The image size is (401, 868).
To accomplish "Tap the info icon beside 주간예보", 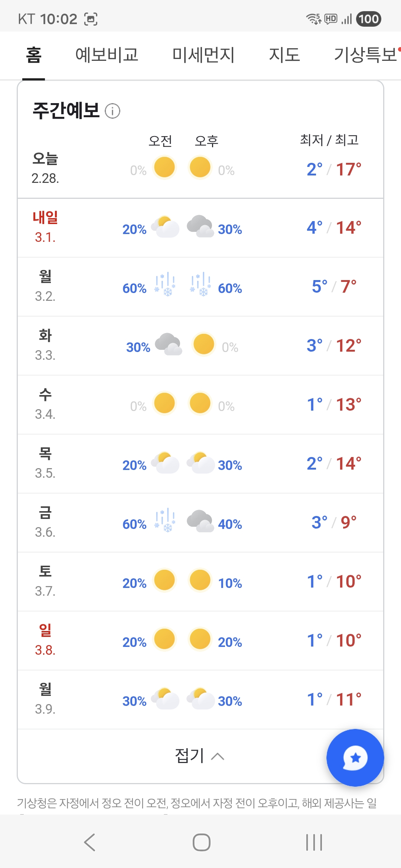I will pyautogui.click(x=113, y=111).
